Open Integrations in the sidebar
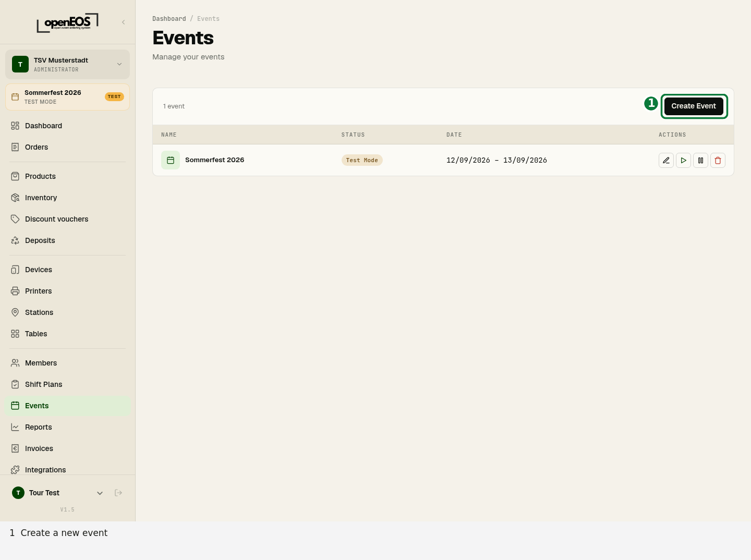Viewport: 751px width, 560px height. (x=67, y=469)
